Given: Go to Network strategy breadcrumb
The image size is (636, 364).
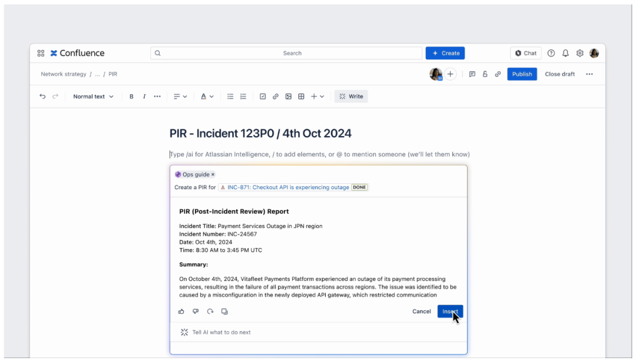Looking at the screenshot, I should [x=63, y=74].
